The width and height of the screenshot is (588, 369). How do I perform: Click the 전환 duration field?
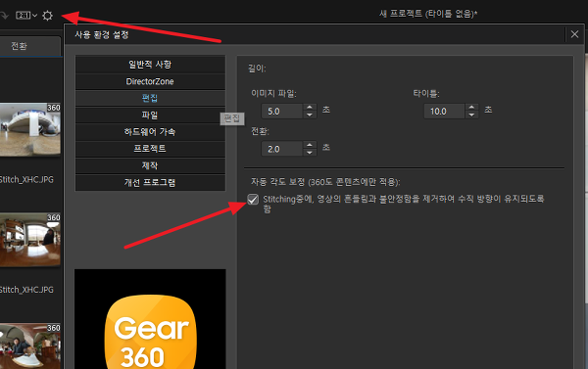tap(282, 149)
